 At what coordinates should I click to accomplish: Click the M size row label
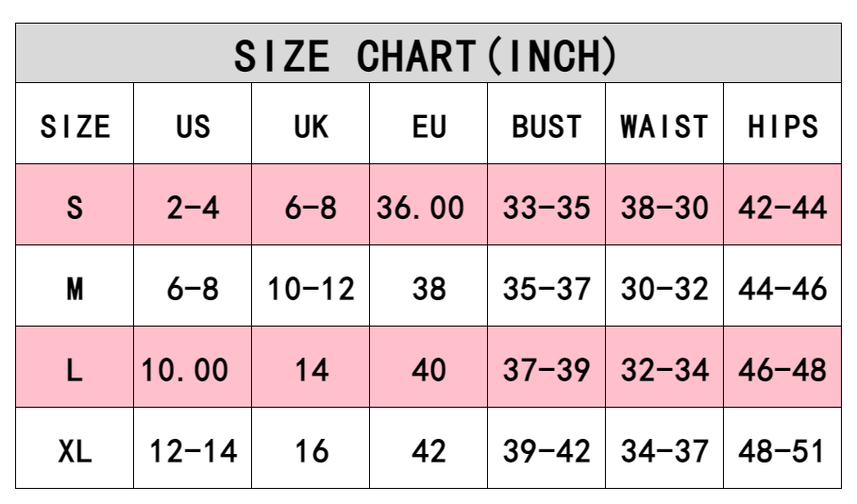(x=75, y=288)
